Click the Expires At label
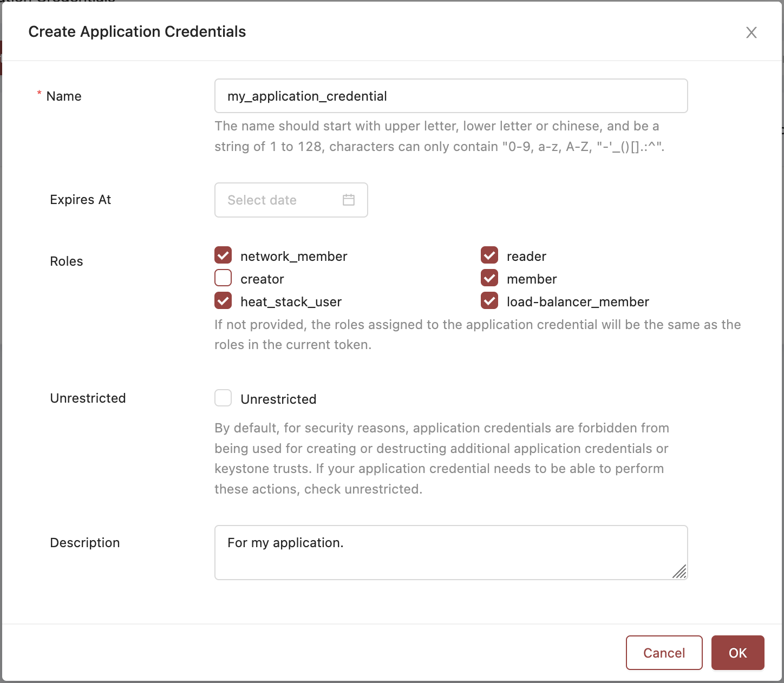The image size is (784, 683). tap(80, 200)
